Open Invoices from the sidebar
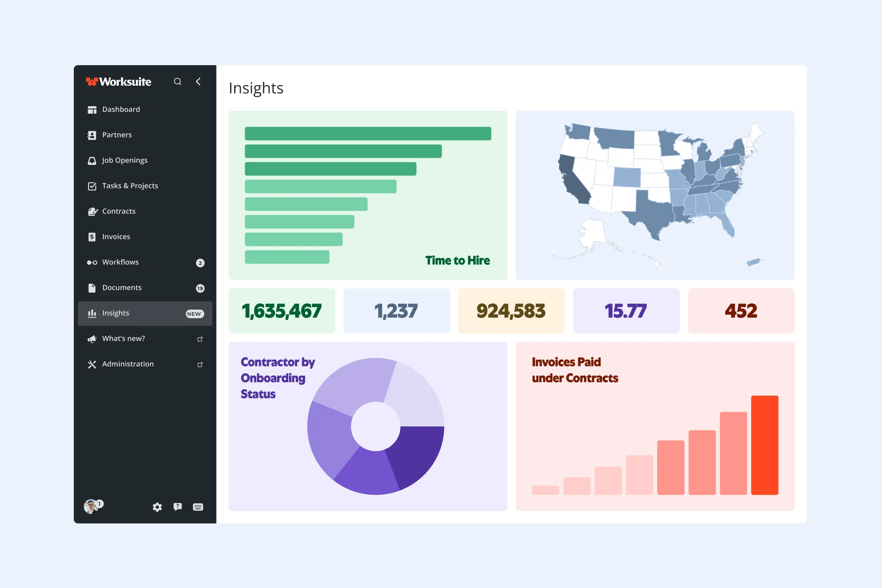The height and width of the screenshot is (588, 882). click(x=116, y=237)
